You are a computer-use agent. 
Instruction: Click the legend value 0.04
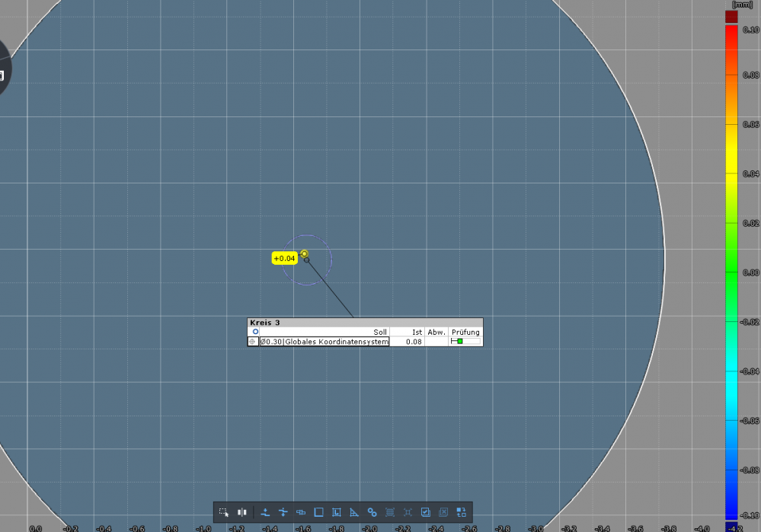pos(751,174)
